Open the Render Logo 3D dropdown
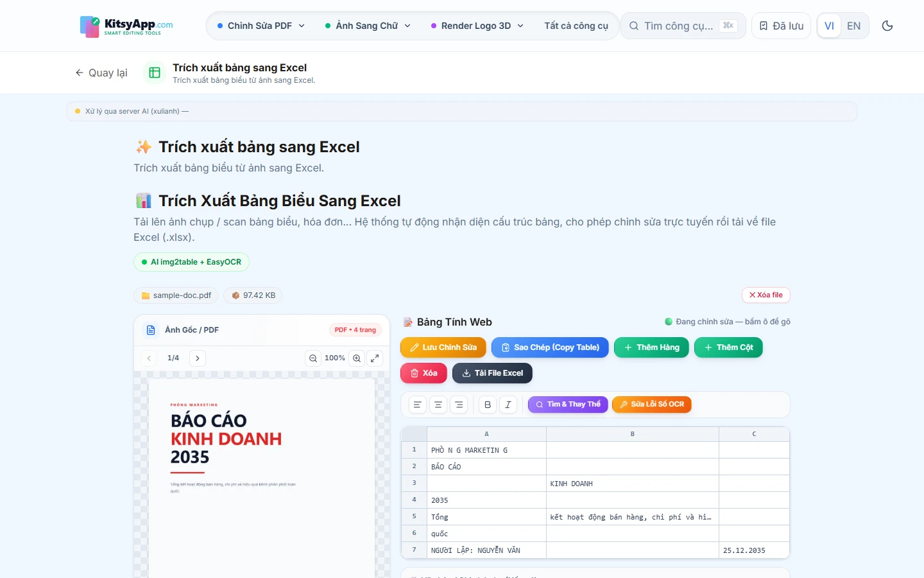Screen dimensions: 924x578 point(477,26)
